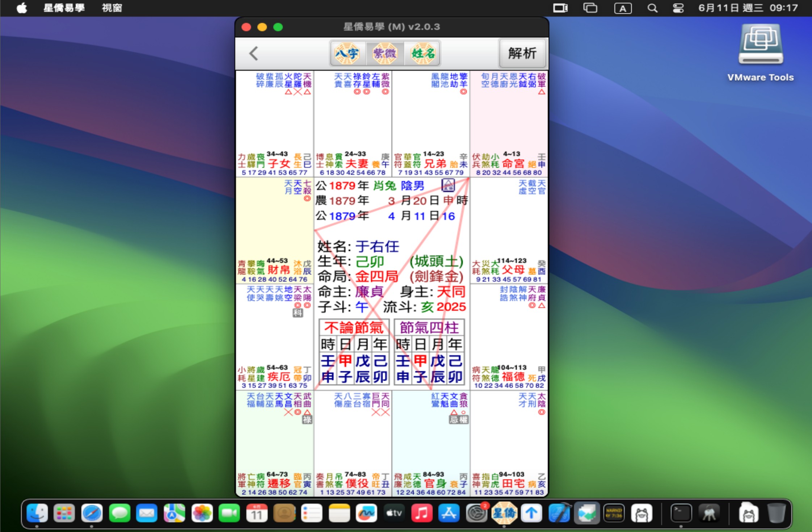812x532 pixels.
Task: Toggle the 不論節氣 four pillars header
Action: point(354,327)
